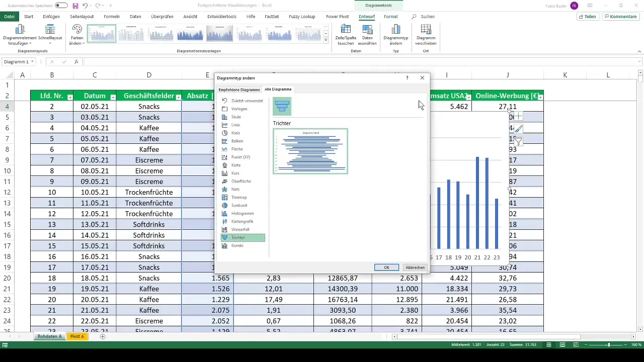
Task: Click the 160 % zoom level text
Action: pyautogui.click(x=636, y=345)
